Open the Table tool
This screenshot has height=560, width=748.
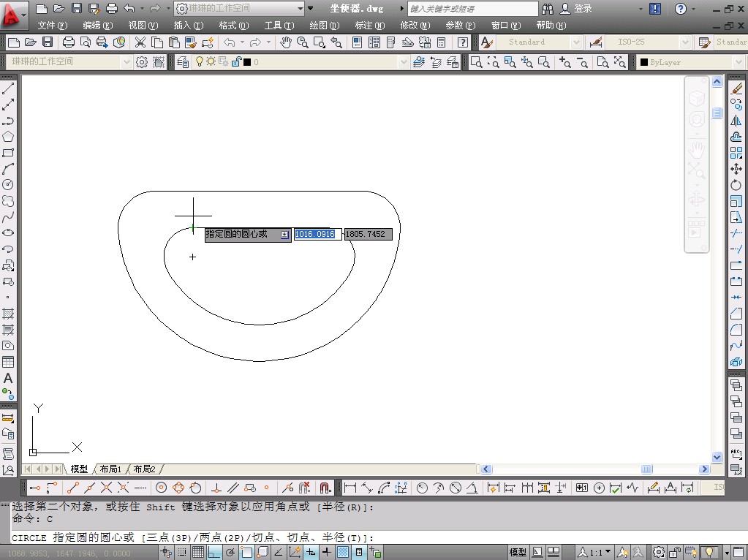pos(8,362)
